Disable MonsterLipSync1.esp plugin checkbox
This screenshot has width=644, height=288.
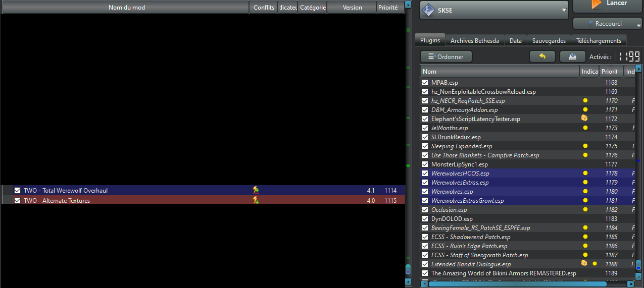(x=425, y=164)
